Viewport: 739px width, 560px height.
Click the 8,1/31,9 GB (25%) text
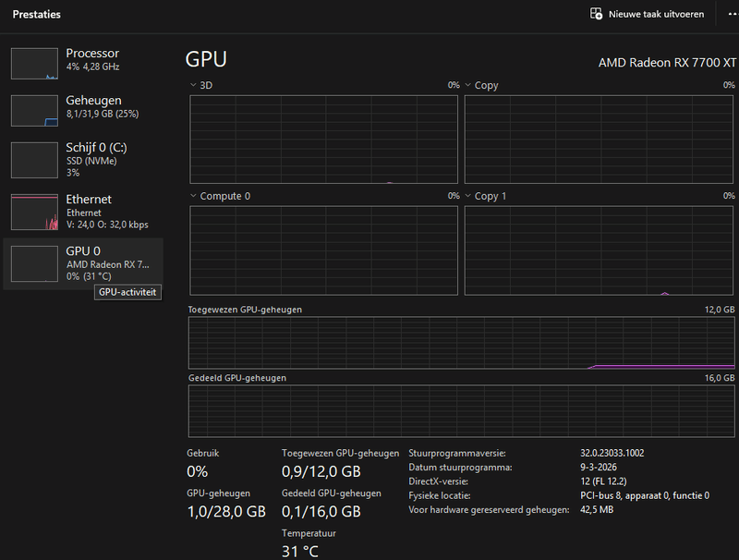[103, 114]
